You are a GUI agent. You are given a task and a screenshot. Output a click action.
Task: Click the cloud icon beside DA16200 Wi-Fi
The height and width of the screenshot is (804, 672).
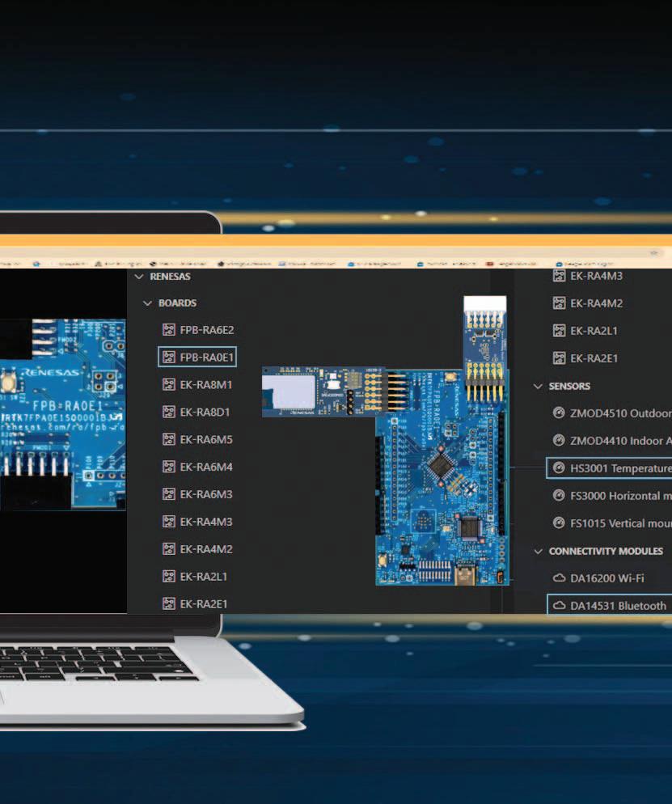tap(560, 578)
